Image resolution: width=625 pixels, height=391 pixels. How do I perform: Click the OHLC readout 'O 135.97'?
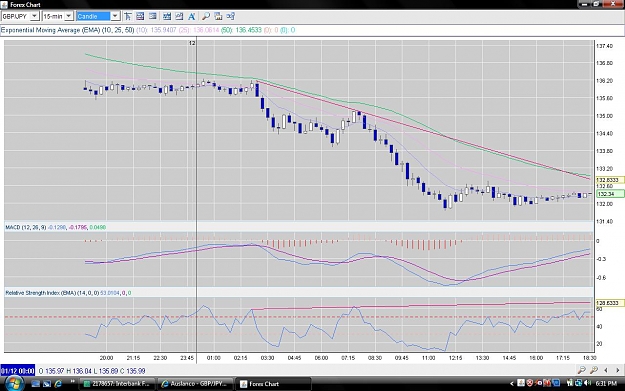click(x=52, y=371)
